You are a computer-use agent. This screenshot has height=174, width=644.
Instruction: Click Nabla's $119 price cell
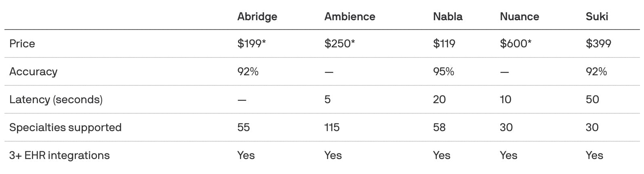[x=444, y=44]
